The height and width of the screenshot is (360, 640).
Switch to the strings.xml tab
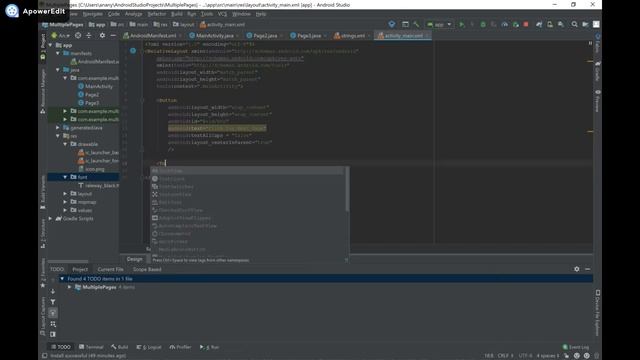[352, 36]
